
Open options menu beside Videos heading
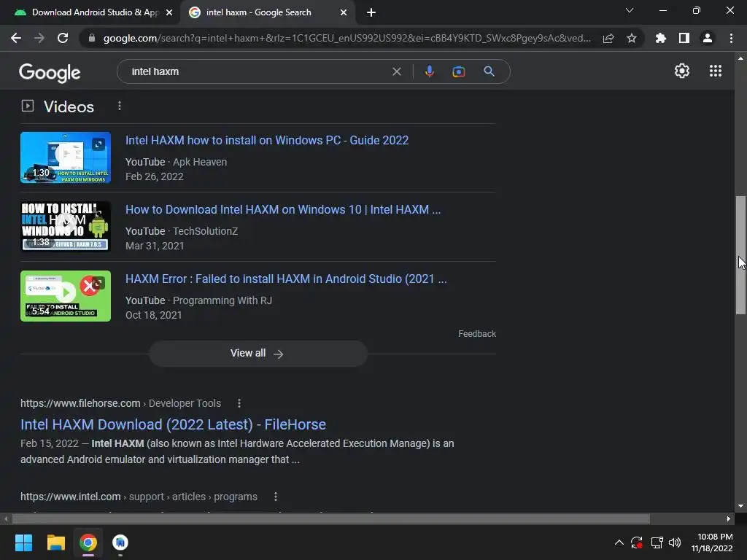click(120, 106)
